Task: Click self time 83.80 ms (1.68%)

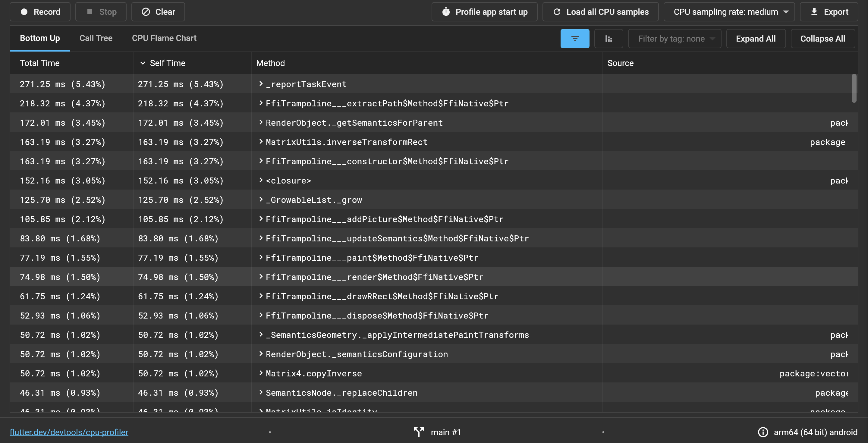Action: click(178, 238)
